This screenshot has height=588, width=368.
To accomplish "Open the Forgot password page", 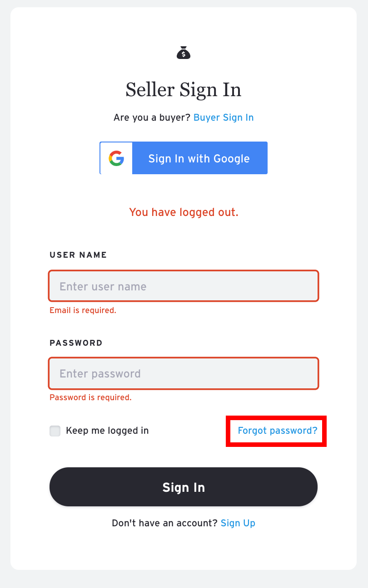I will (x=276, y=431).
